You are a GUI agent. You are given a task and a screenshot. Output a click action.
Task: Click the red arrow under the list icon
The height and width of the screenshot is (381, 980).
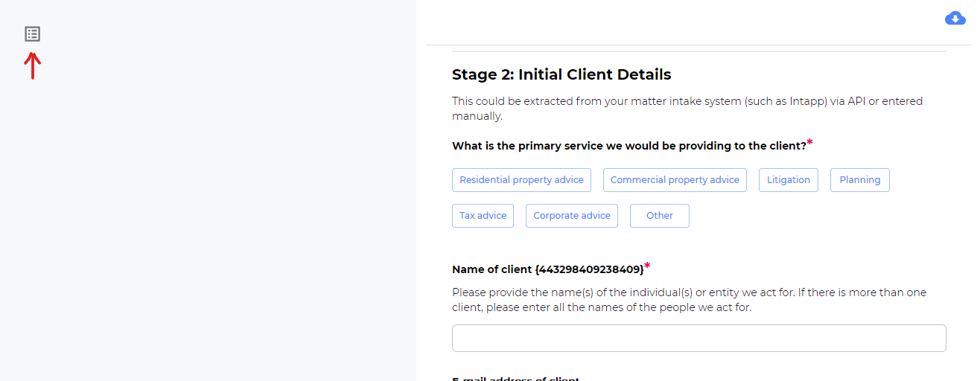(32, 65)
